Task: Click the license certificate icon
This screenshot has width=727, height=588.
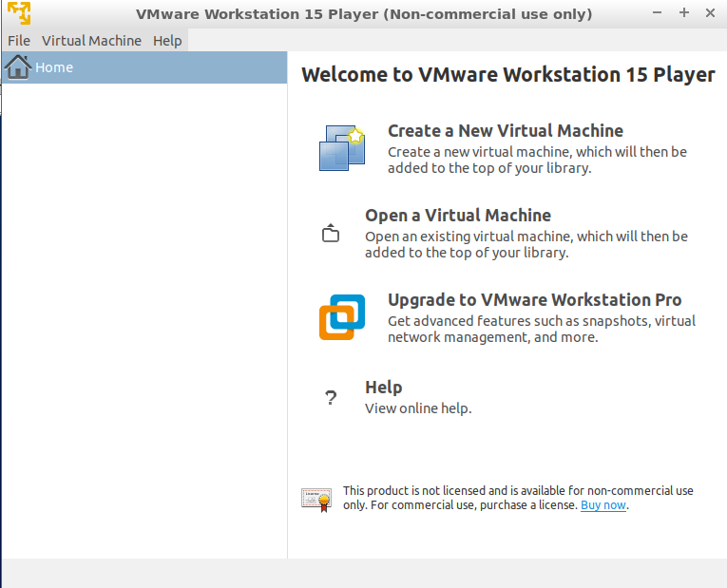Action: [x=316, y=500]
